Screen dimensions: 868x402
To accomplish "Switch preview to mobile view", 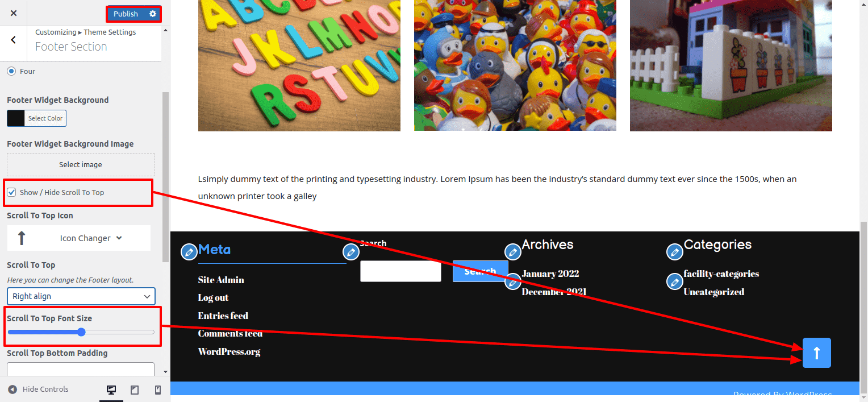I will tap(158, 389).
